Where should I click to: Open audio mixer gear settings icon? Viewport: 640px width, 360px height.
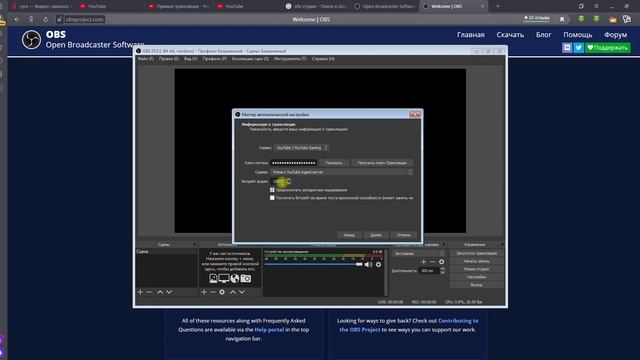[378, 264]
